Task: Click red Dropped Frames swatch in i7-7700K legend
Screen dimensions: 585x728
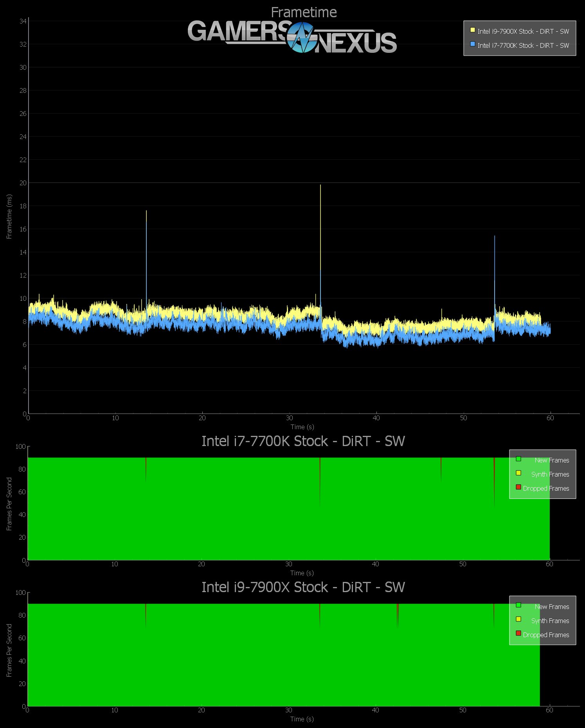Action: point(518,487)
